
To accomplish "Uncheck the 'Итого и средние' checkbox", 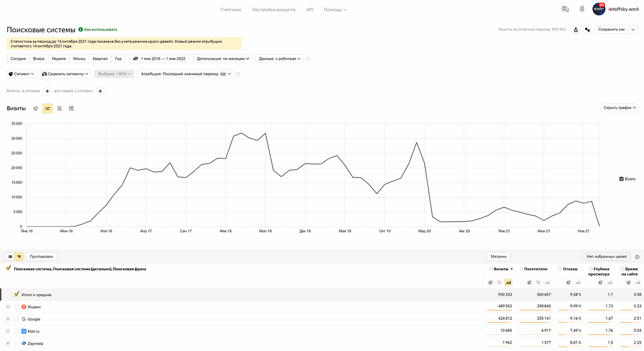I will (17, 295).
